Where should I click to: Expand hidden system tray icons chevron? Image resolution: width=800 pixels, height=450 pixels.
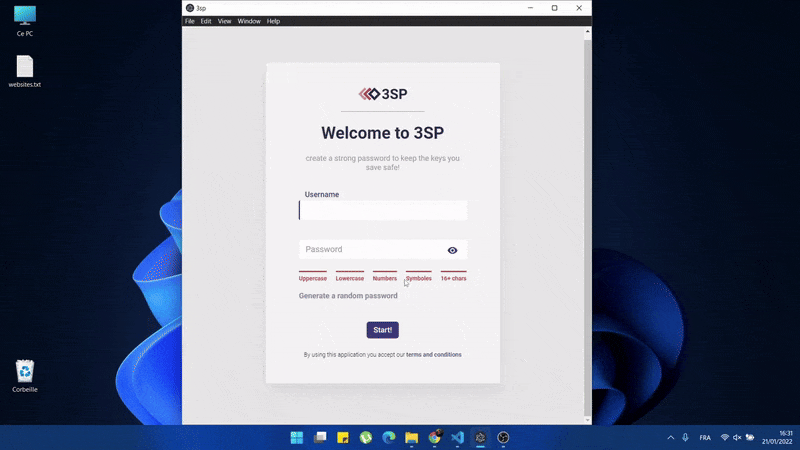click(x=670, y=438)
